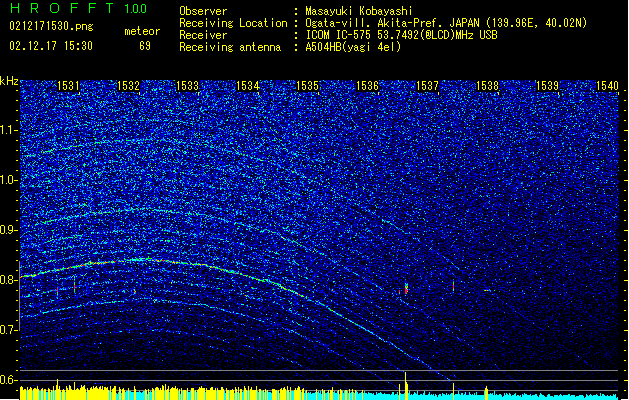Screen dimensions: 629x400
Task: Select receiver text ICOM IC-575 53.7492 MHz USB
Action: (401, 35)
